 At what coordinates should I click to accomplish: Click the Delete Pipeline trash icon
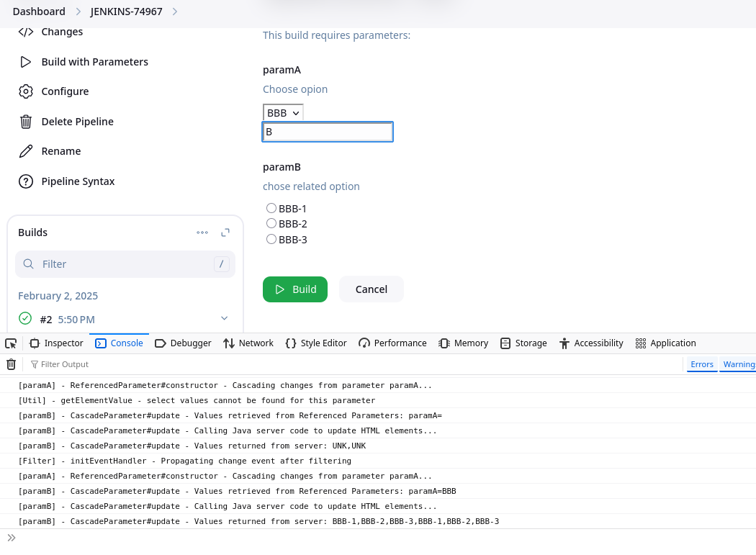[x=26, y=122]
